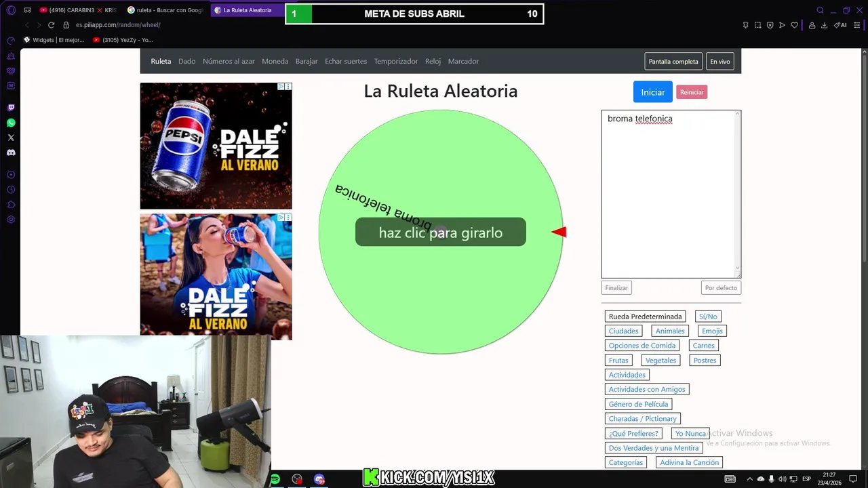Choose the Emojis preset
This screenshot has height=488, width=868.
712,331
